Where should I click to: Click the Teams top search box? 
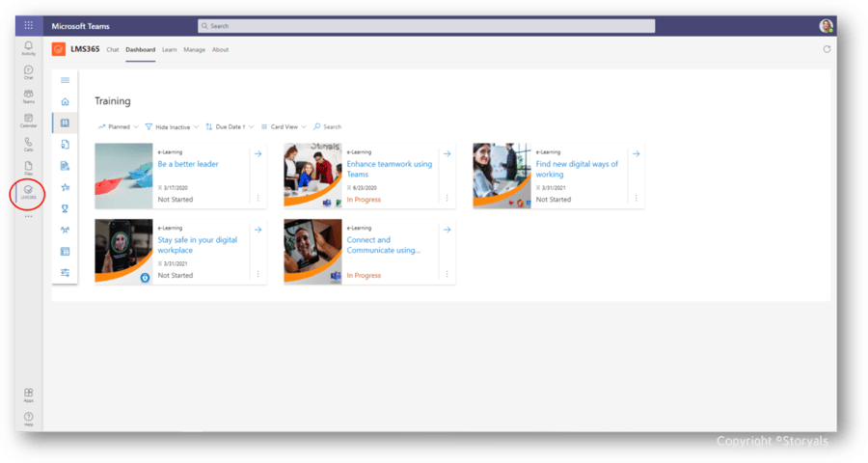click(426, 26)
